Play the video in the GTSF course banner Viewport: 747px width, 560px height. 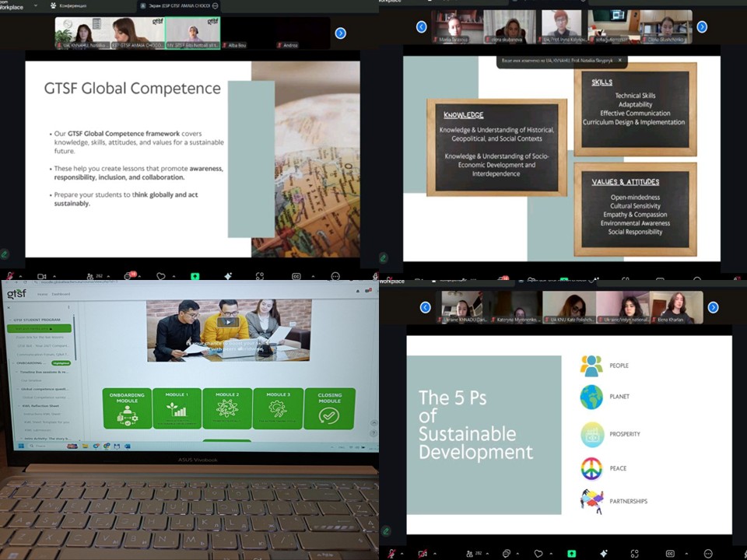[229, 322]
